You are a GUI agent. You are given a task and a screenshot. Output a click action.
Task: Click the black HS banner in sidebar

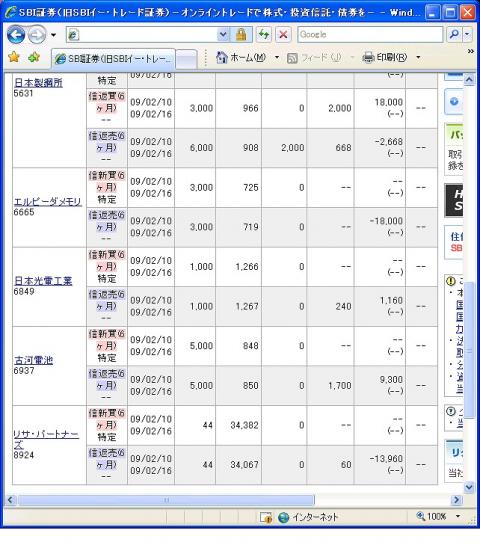point(454,200)
